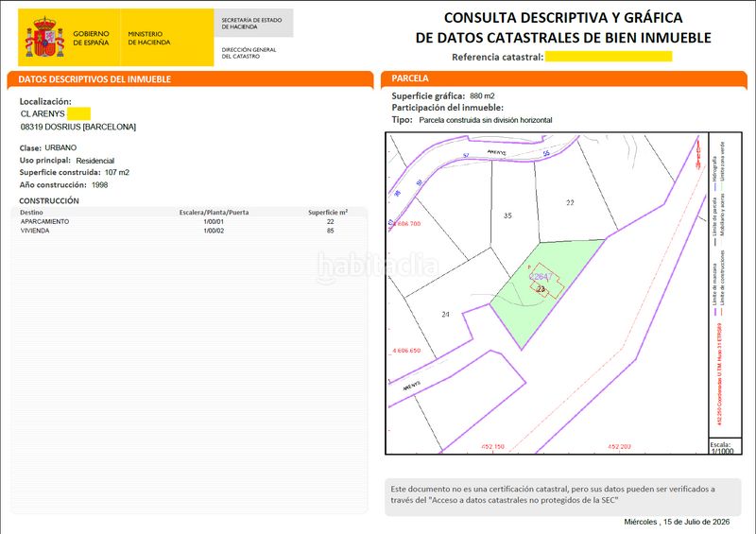The width and height of the screenshot is (756, 534).
Task: Select the 'APARCAMIENTO' table row entry
Action: [44, 221]
